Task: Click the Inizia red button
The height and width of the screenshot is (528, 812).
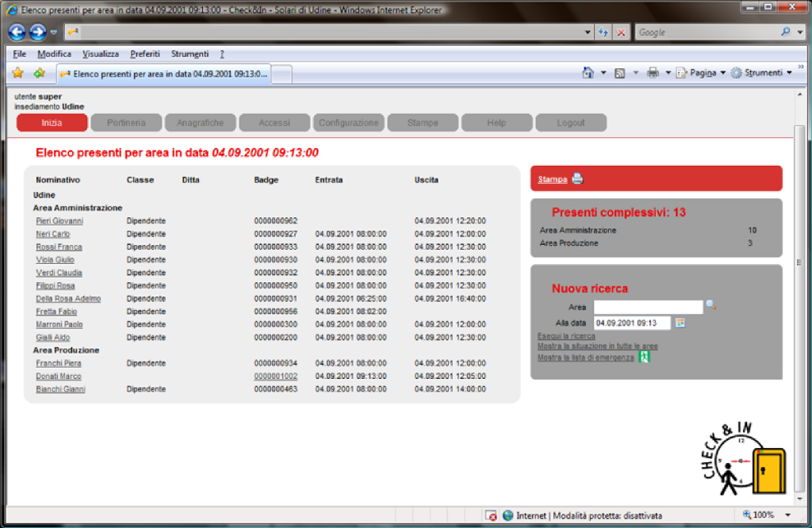Action: coord(52,123)
